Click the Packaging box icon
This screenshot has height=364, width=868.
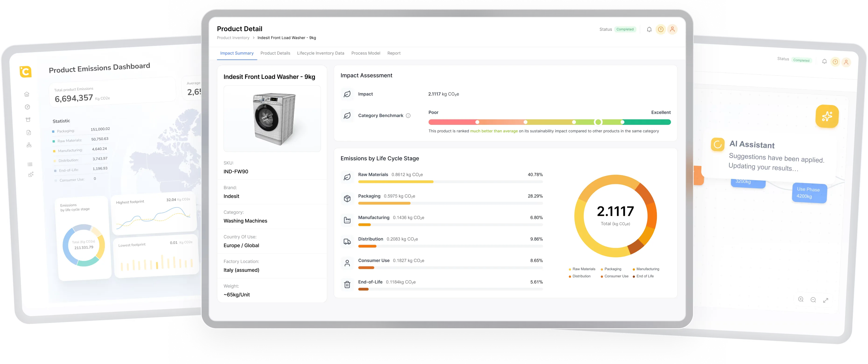click(x=347, y=199)
